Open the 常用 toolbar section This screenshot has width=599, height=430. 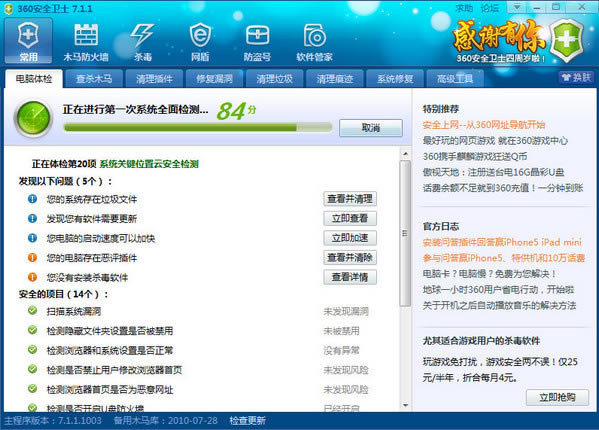[28, 41]
